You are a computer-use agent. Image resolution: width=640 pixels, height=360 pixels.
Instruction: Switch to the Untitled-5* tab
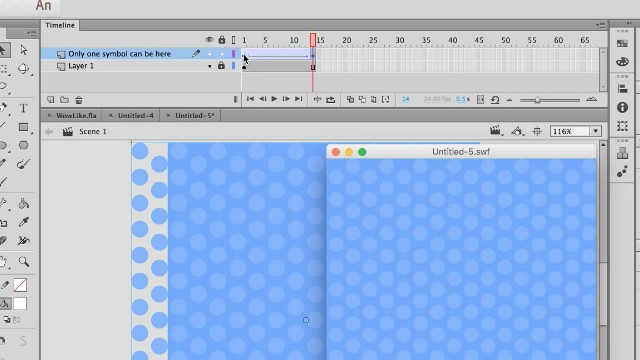195,116
